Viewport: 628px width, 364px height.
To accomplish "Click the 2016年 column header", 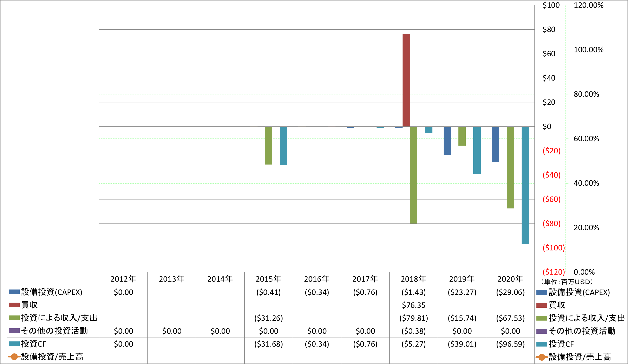I will (x=317, y=279).
